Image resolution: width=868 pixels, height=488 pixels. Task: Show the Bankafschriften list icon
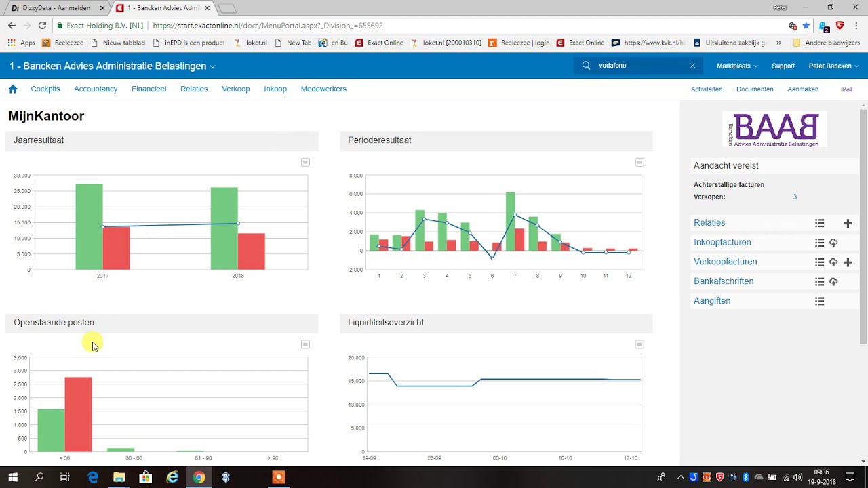(x=820, y=282)
